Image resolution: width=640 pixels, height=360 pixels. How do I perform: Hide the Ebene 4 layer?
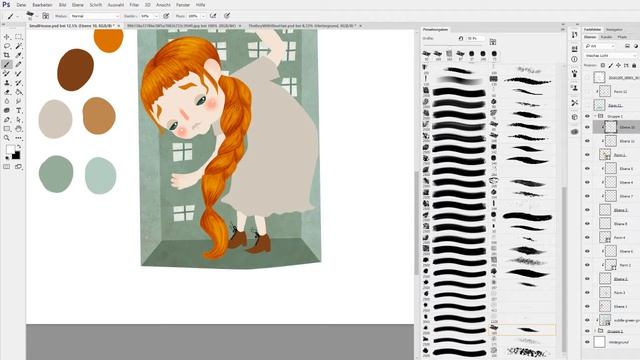pyautogui.click(x=587, y=182)
